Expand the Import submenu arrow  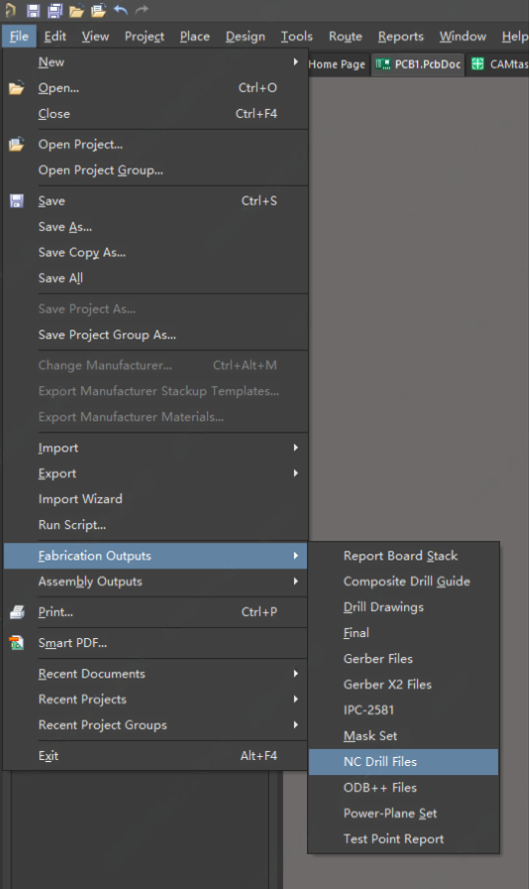[x=295, y=447]
